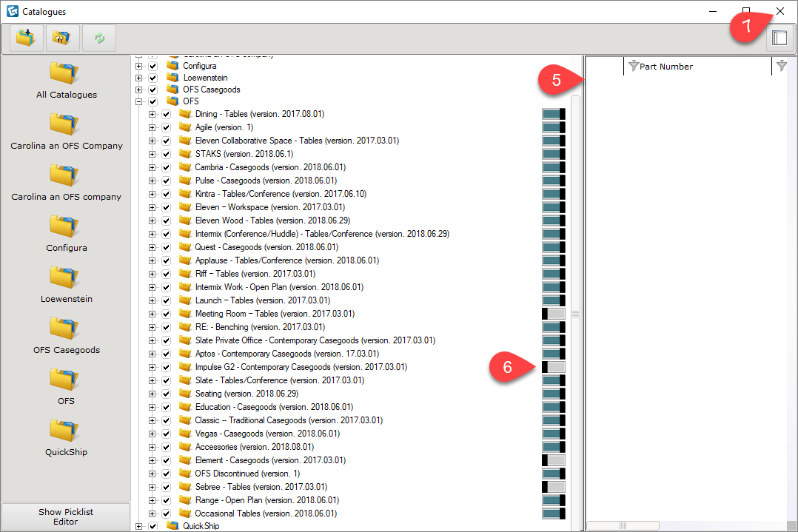Select Classic -- Traditional Casegoods item

pos(289,420)
